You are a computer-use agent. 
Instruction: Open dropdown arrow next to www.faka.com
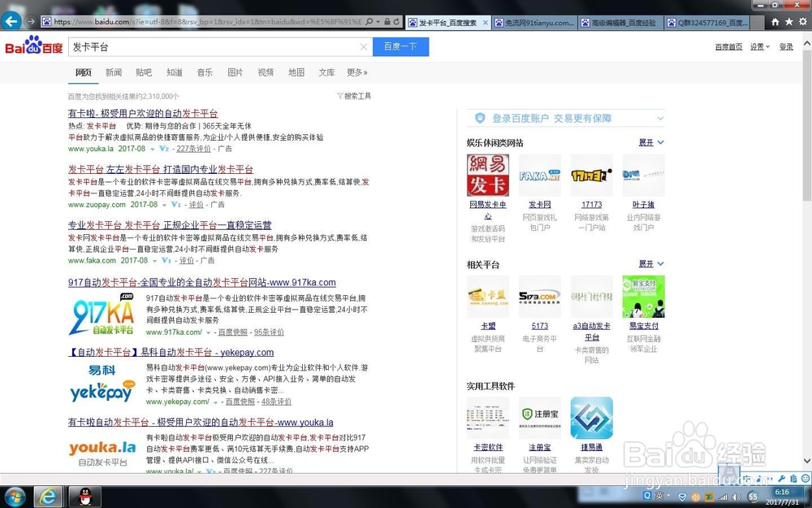pos(154,261)
